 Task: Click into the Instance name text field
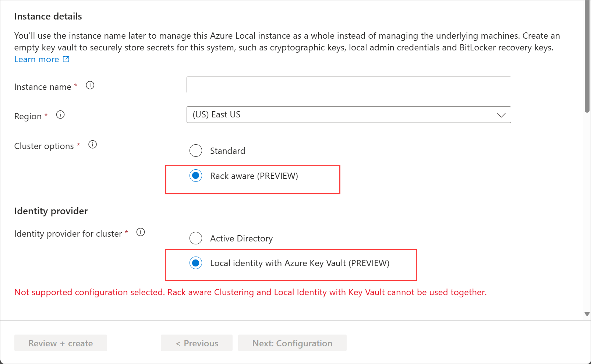348,85
